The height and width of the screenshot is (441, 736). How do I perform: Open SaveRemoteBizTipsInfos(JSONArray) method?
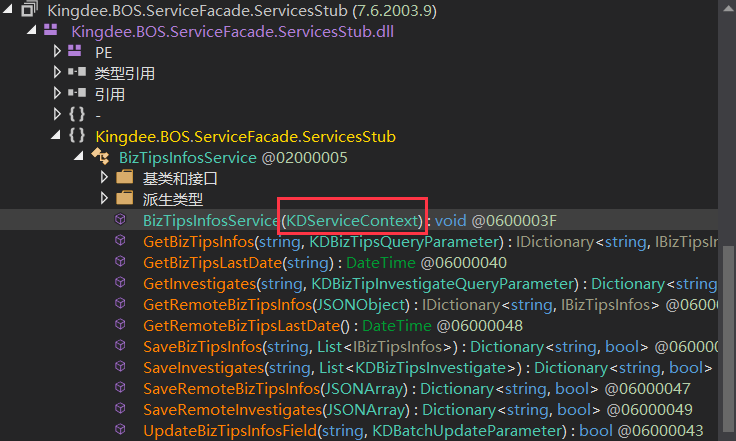[416, 389]
